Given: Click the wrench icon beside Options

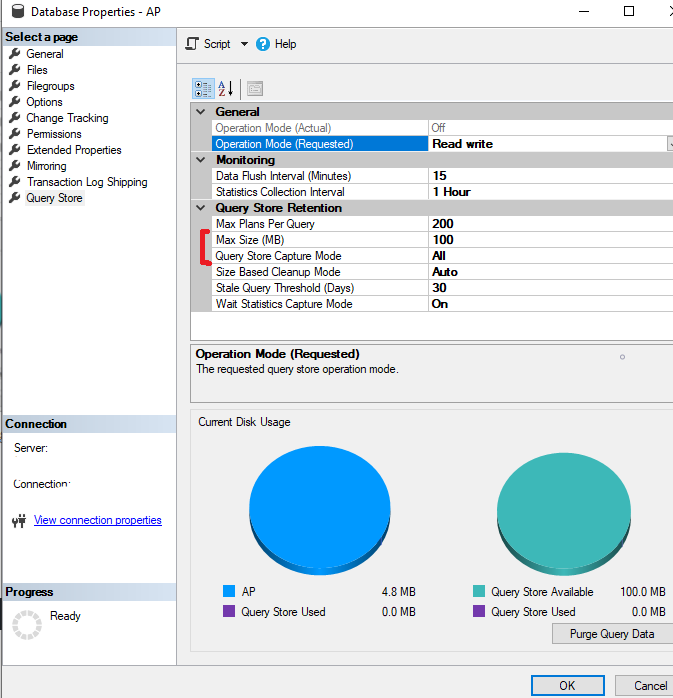Looking at the screenshot, I should pyautogui.click(x=15, y=101).
